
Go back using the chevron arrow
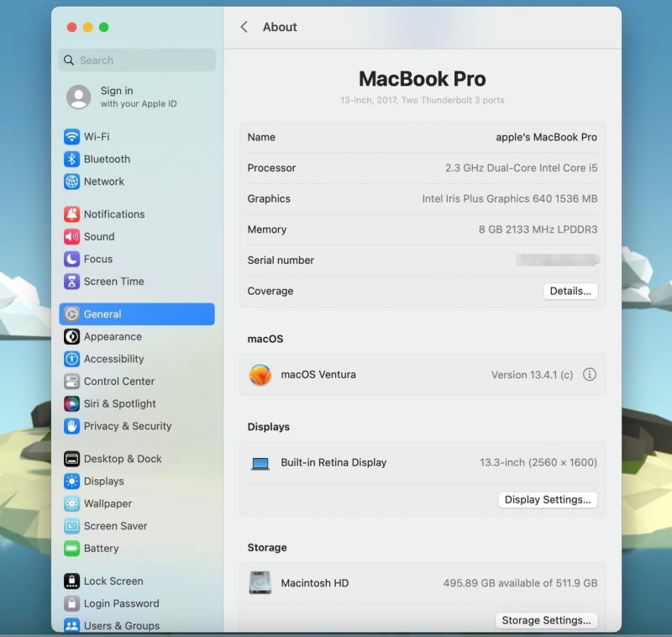tap(244, 27)
